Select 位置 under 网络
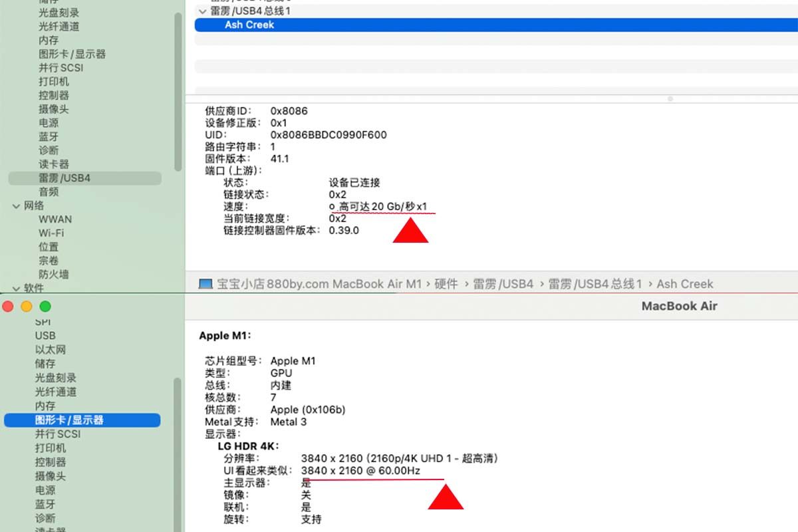The width and height of the screenshot is (798, 532). pos(49,247)
